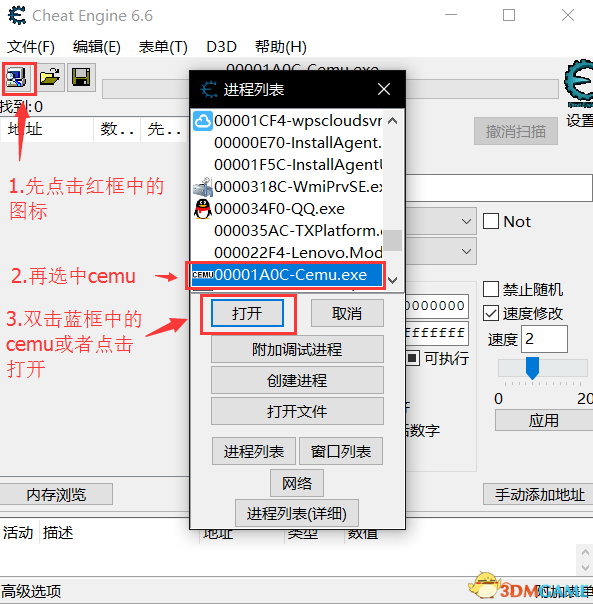Click the 打开 button
The image size is (593, 604).
tap(247, 313)
